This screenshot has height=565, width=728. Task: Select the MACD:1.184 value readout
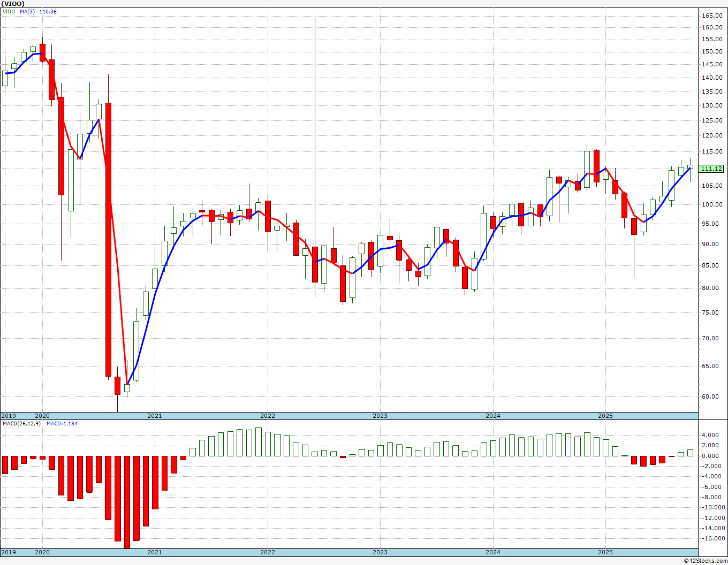coord(62,423)
